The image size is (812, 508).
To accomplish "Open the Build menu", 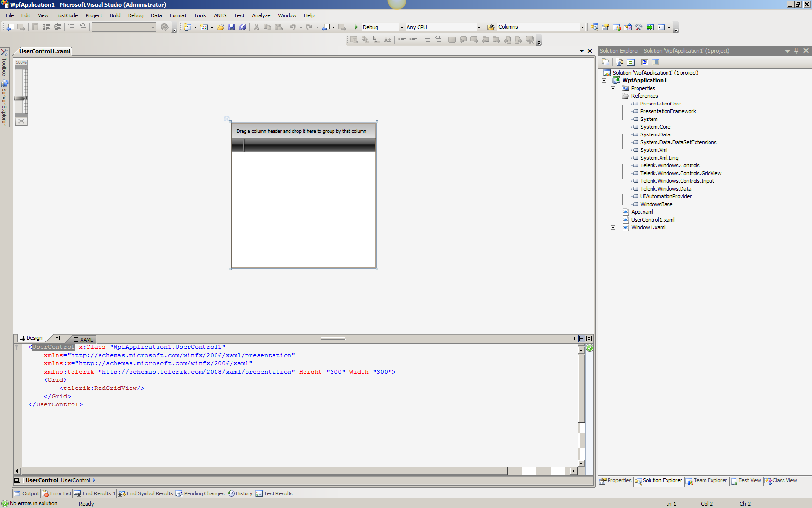I will pyautogui.click(x=115, y=15).
